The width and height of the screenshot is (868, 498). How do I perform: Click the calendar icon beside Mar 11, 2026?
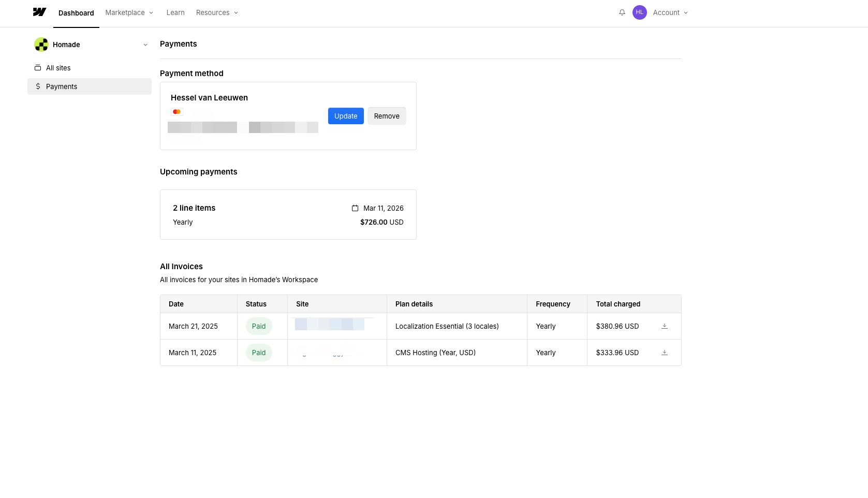click(355, 208)
